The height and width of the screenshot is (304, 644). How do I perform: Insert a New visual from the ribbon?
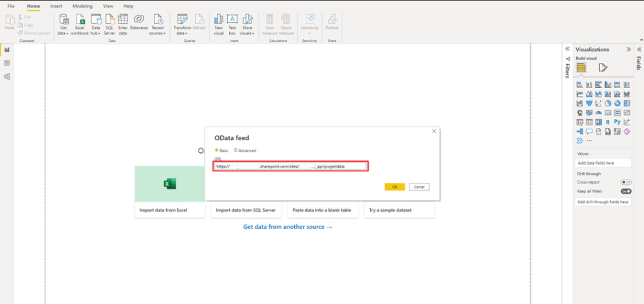218,24
